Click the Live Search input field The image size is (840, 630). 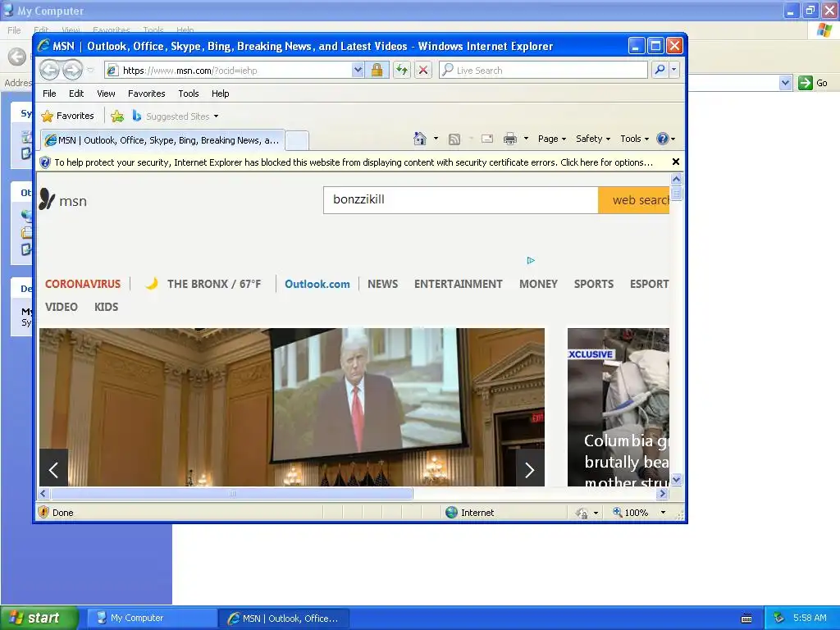click(543, 71)
